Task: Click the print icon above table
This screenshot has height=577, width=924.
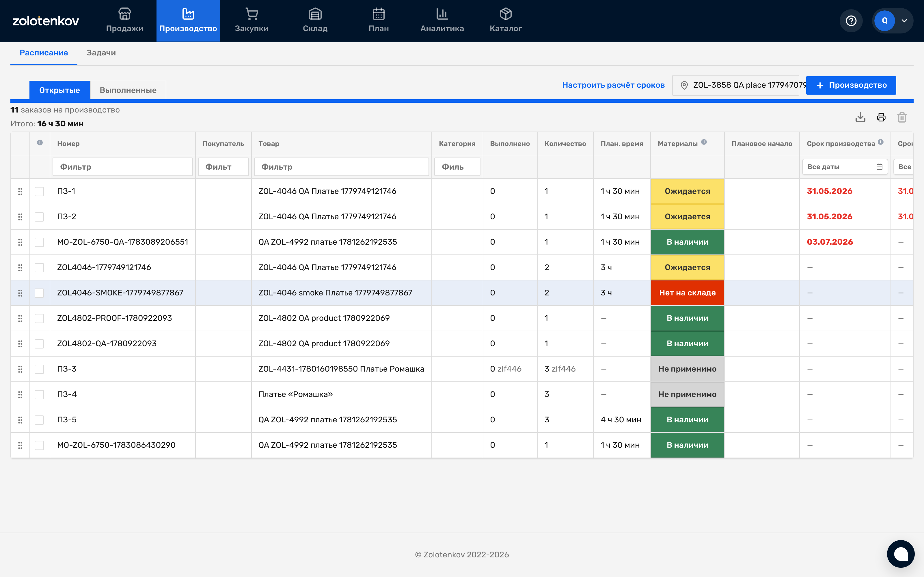Action: [x=881, y=117]
